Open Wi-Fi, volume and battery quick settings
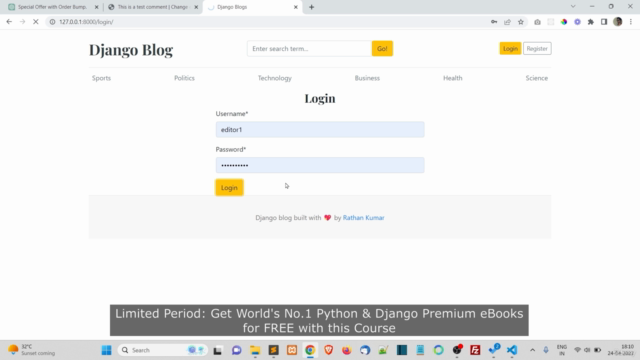The width and height of the screenshot is (640, 360). [x=587, y=350]
